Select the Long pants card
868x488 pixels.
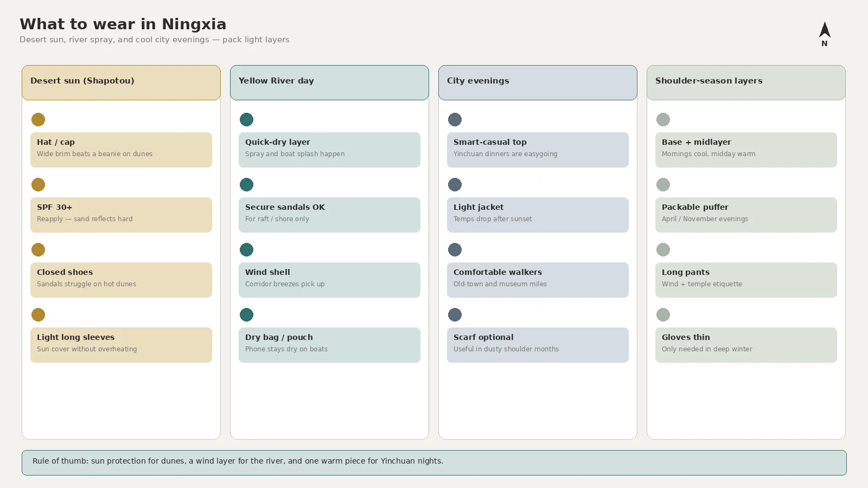[746, 280]
